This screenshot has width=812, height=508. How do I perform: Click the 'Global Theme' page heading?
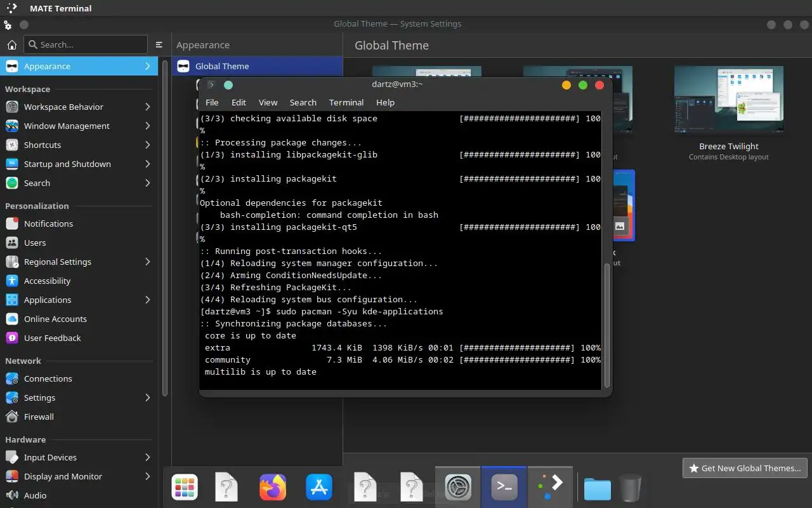pyautogui.click(x=391, y=45)
